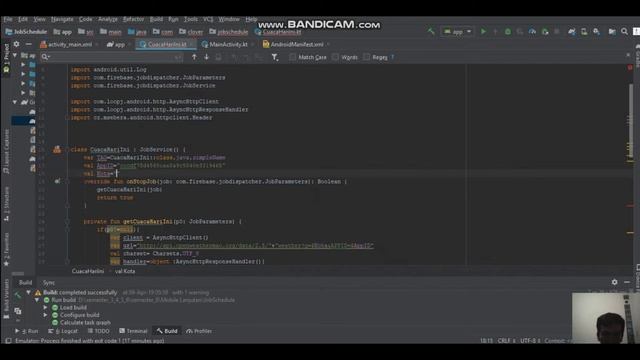640x360 pixels.
Task: Select the Sync tab in Build panel
Action: (x=49, y=282)
